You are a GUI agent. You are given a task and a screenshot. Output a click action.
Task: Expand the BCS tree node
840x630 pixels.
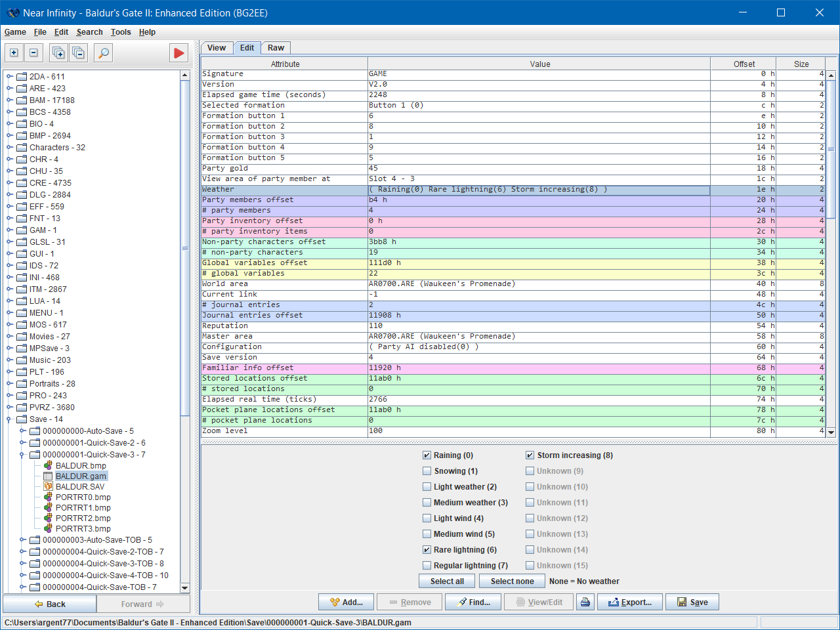click(10, 112)
